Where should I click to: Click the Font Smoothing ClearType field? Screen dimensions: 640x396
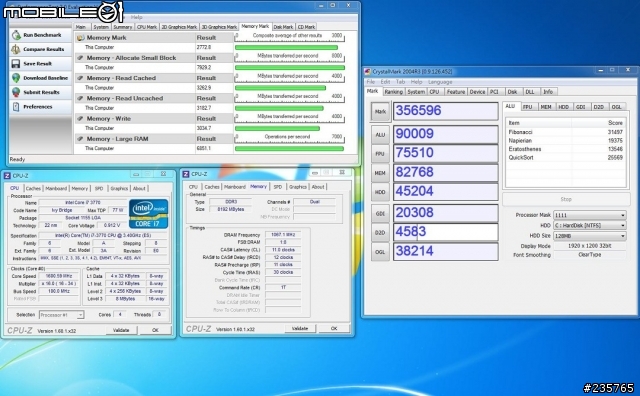click(x=589, y=255)
